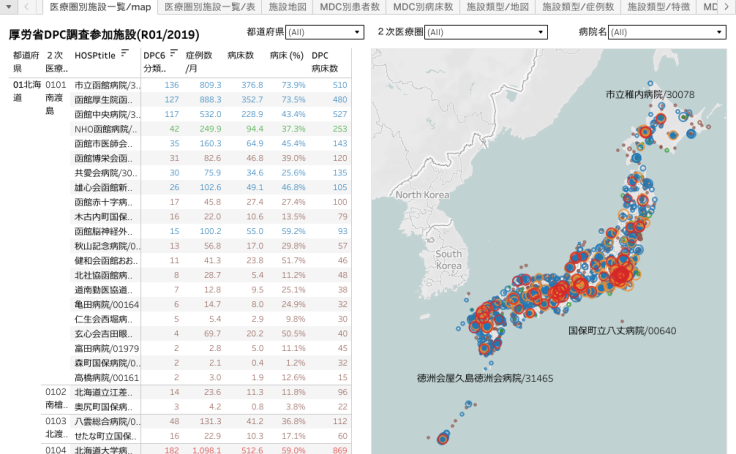Click the sort icon beside DPC6 column
Screen dimensions: 736x454
click(174, 54)
